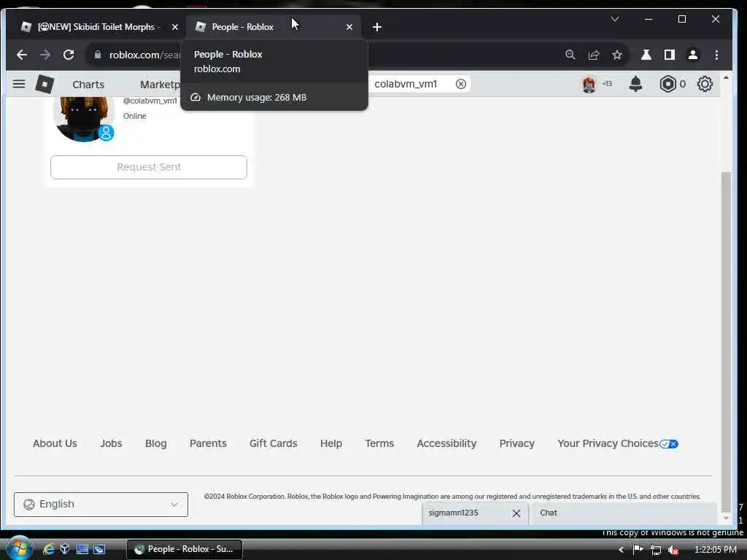Share this page via share icon
747x560 pixels.
pos(594,55)
